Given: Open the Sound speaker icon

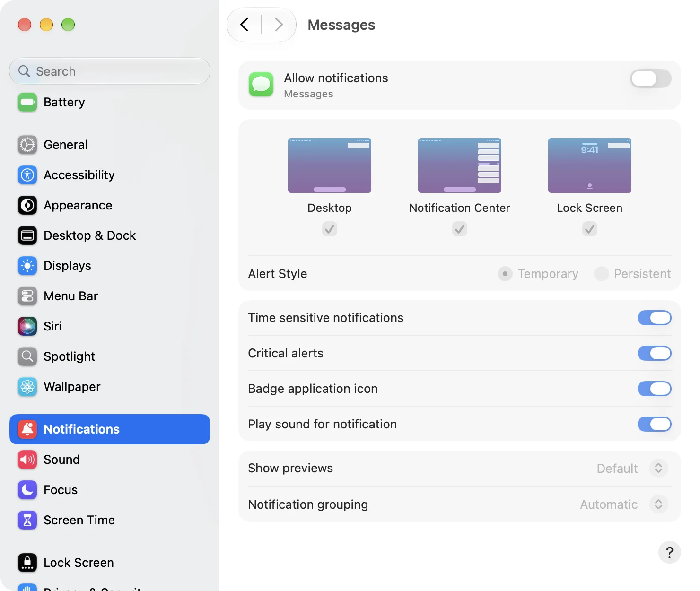Looking at the screenshot, I should click(27, 460).
